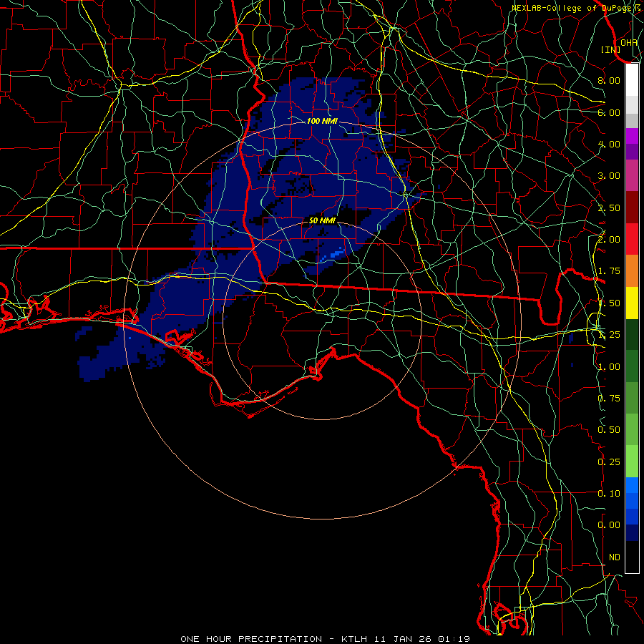This screenshot has width=644, height=644.
Task: Click the 3.00 legend value
Action: point(609,176)
